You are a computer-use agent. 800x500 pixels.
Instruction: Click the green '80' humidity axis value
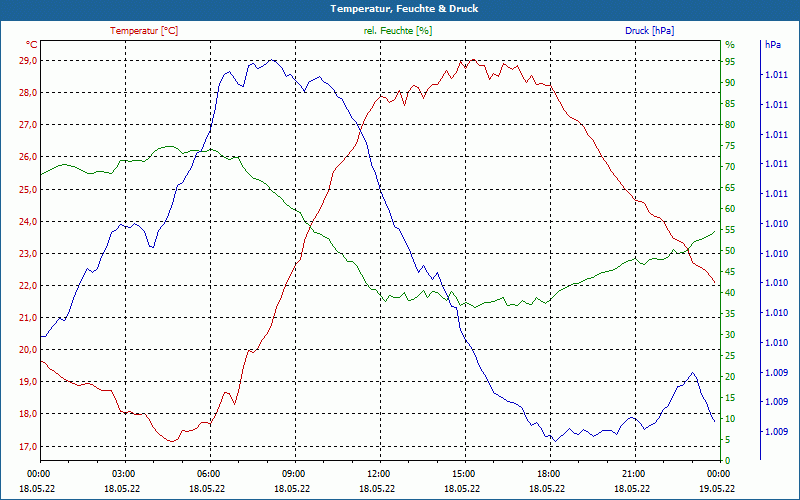pyautogui.click(x=730, y=125)
